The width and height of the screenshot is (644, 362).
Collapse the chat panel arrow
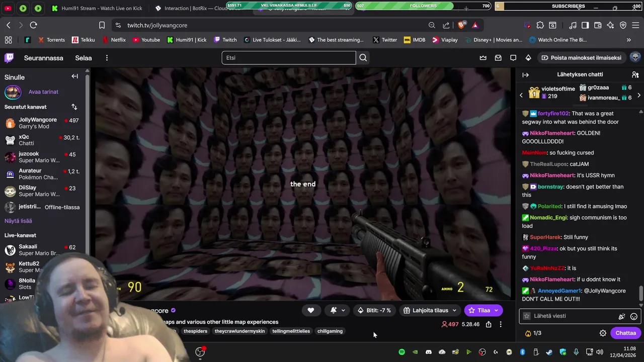(x=525, y=75)
